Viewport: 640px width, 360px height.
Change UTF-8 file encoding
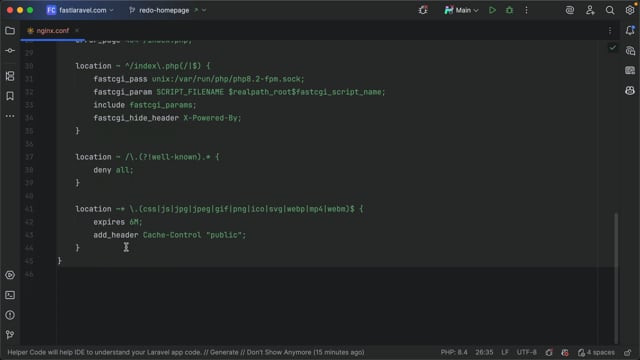click(527, 352)
